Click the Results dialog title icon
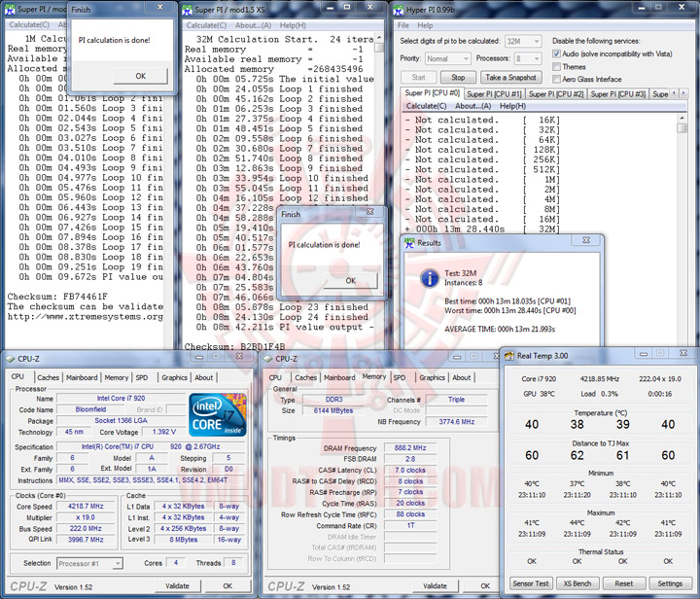The image size is (700, 599). [x=409, y=243]
